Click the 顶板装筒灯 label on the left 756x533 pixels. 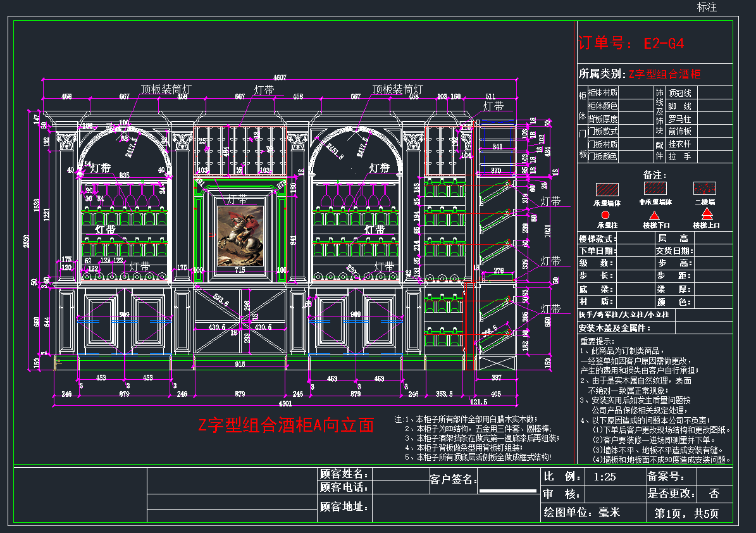click(x=166, y=89)
